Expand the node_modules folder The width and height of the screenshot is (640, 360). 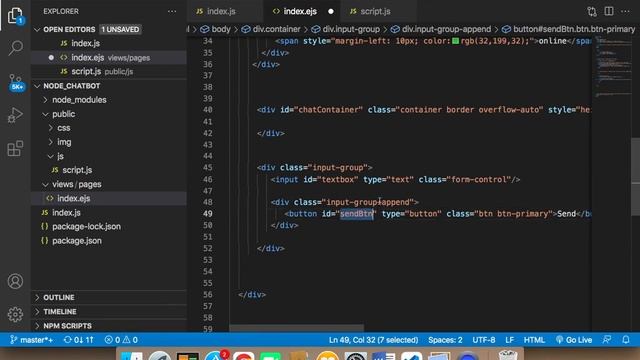[x=79, y=100]
